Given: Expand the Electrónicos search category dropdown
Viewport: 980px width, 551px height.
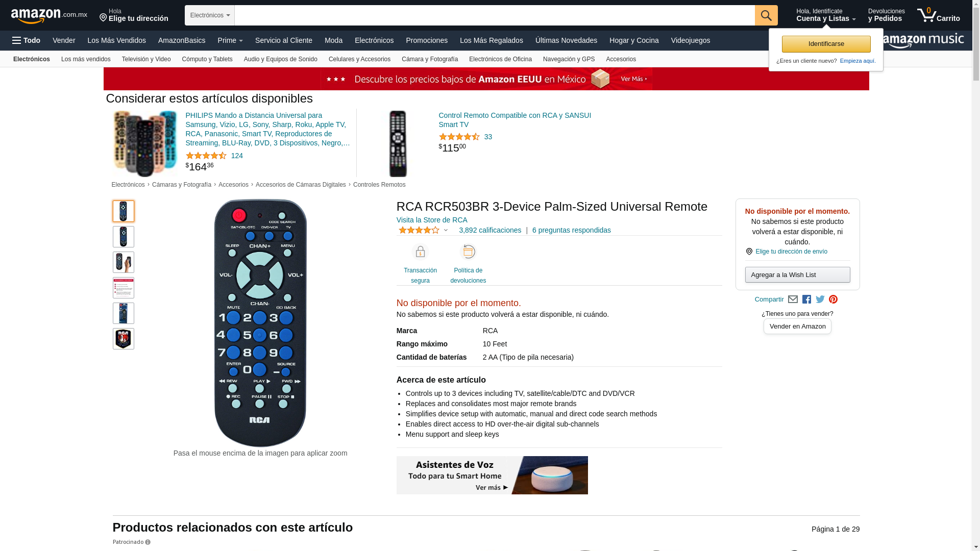Looking at the screenshot, I should (210, 15).
